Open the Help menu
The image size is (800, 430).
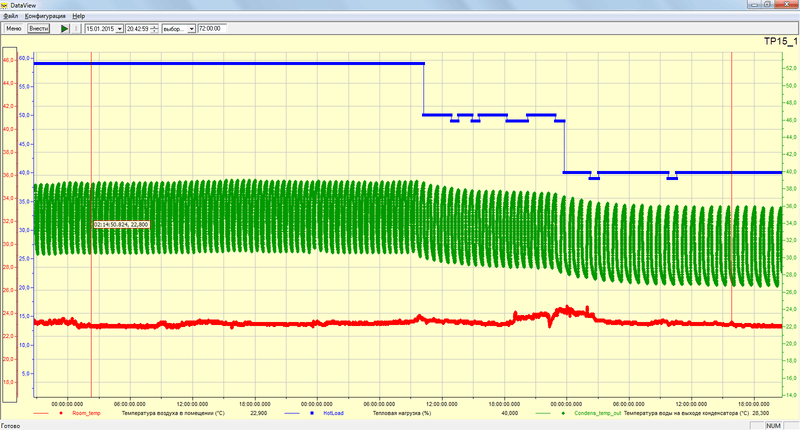tap(79, 17)
